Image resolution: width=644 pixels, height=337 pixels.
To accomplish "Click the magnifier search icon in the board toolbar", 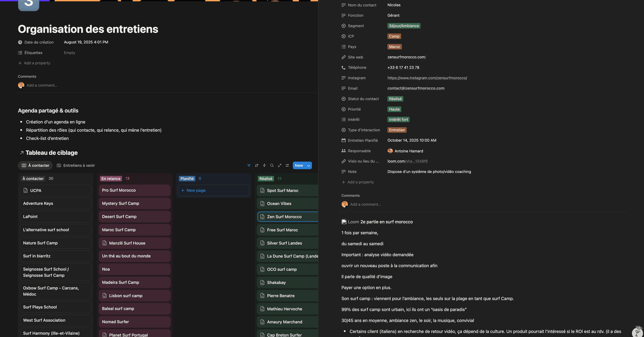I will (272, 165).
